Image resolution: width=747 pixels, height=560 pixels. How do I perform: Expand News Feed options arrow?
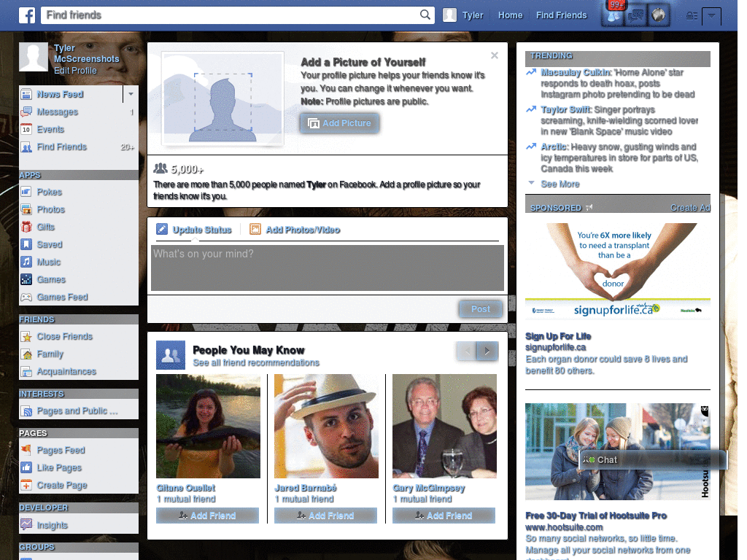click(131, 94)
